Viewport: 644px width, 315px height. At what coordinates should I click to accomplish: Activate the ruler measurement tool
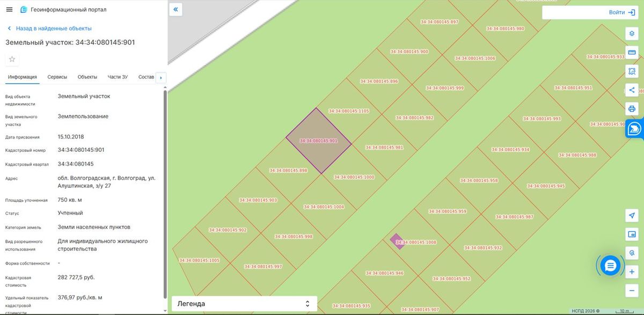click(x=632, y=53)
